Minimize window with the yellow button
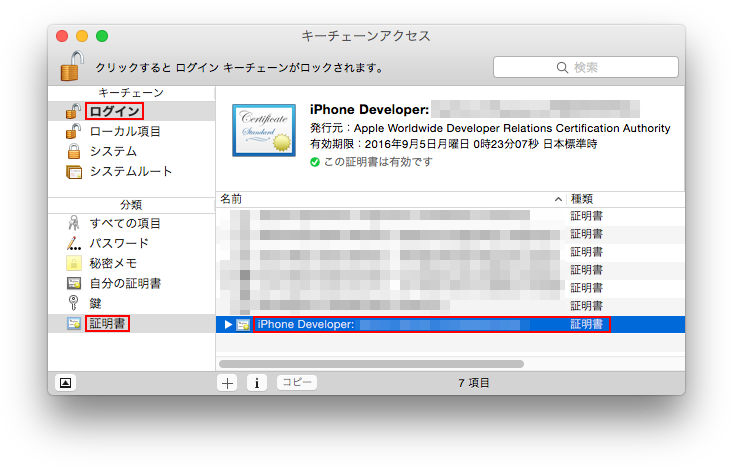 coord(82,36)
